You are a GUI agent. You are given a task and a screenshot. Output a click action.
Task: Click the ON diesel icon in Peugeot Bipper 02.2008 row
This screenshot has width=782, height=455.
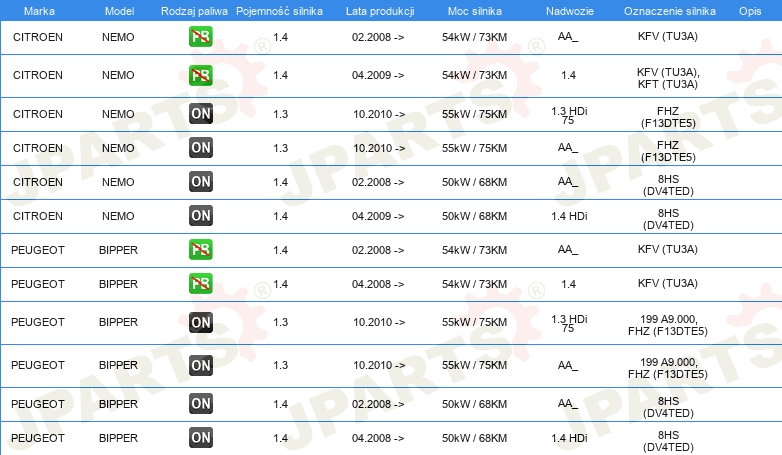click(x=200, y=404)
